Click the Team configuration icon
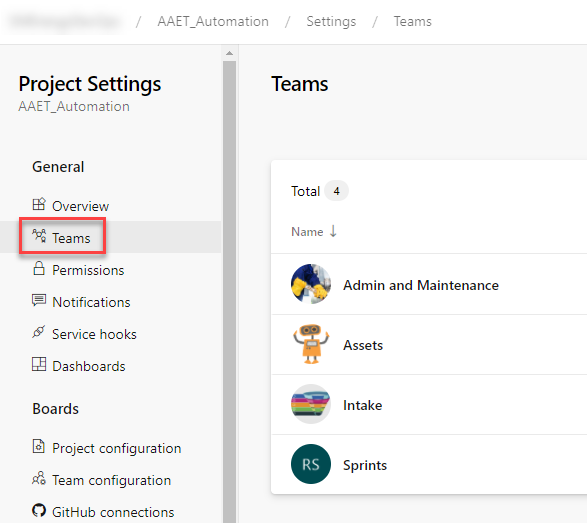Screen dimensions: 587x523 tap(39, 478)
